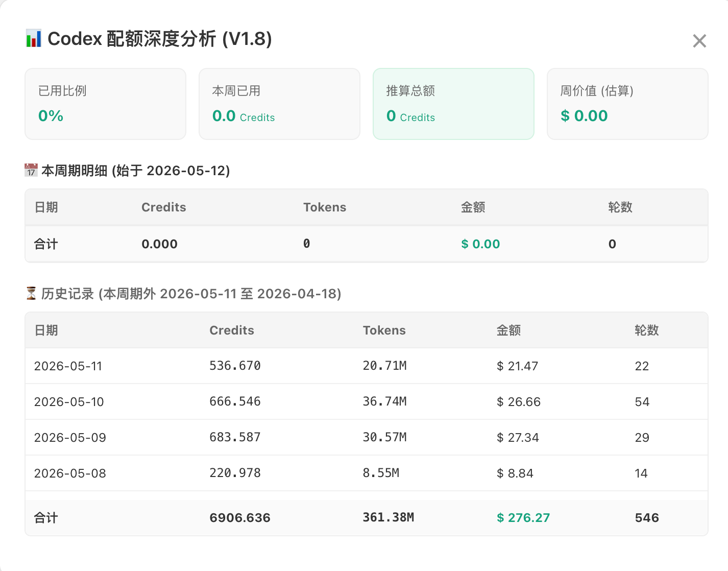This screenshot has height=571, width=728.
Task: Click the 2026-05-09 history row date
Action: 70,438
